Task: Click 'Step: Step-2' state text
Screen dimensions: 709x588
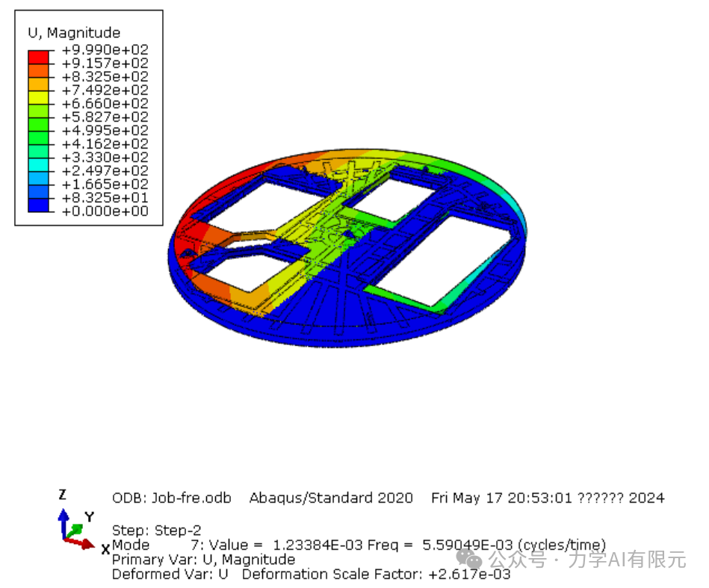Action: (156, 530)
